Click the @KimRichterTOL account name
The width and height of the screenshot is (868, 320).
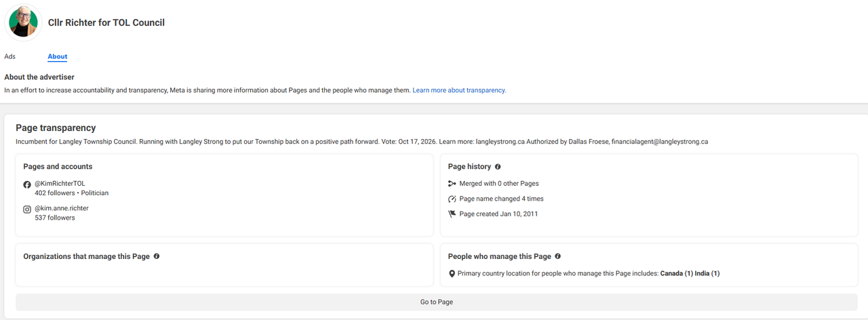[60, 184]
